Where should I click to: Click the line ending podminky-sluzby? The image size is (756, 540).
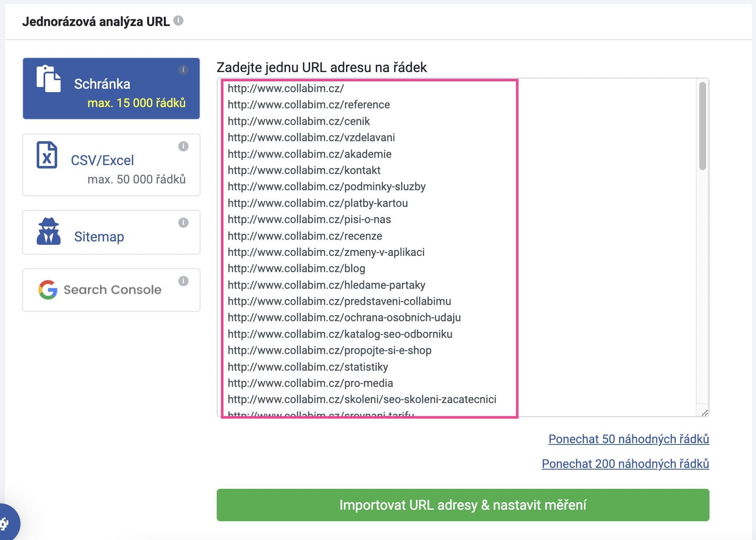tap(327, 186)
